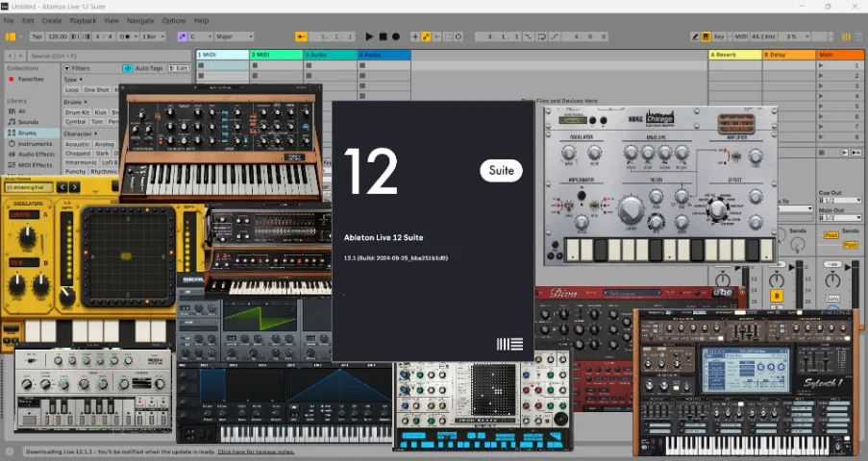Screen dimensions: 868x461
Task: Toggle the Punch-In switch
Action: tap(529, 36)
